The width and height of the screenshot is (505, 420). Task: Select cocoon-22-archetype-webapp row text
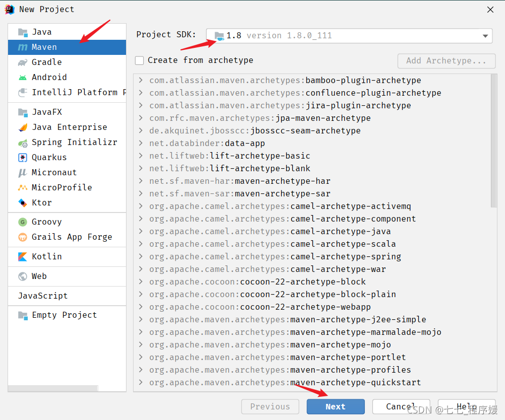(260, 307)
